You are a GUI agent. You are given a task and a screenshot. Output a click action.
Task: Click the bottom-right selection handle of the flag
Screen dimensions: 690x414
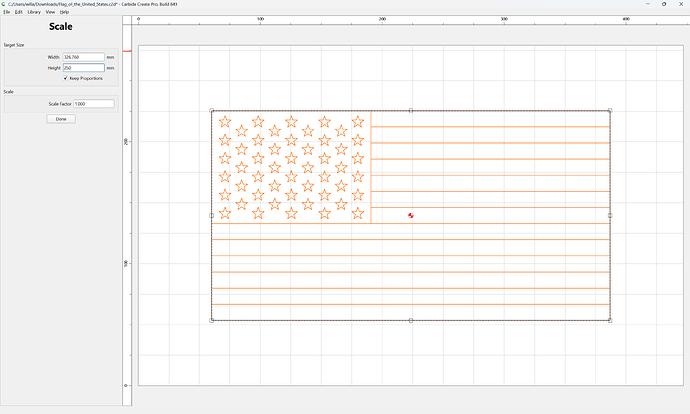tap(610, 320)
